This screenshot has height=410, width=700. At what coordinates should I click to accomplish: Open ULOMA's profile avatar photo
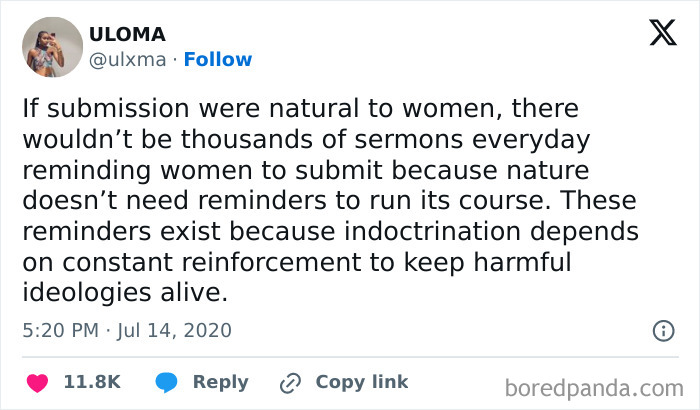[x=51, y=47]
